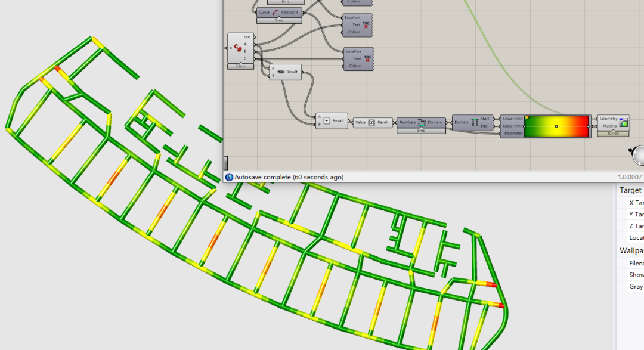Viewport: 644px width, 350px height.
Task: Select the middle gradient grip handle
Action: pos(556,126)
